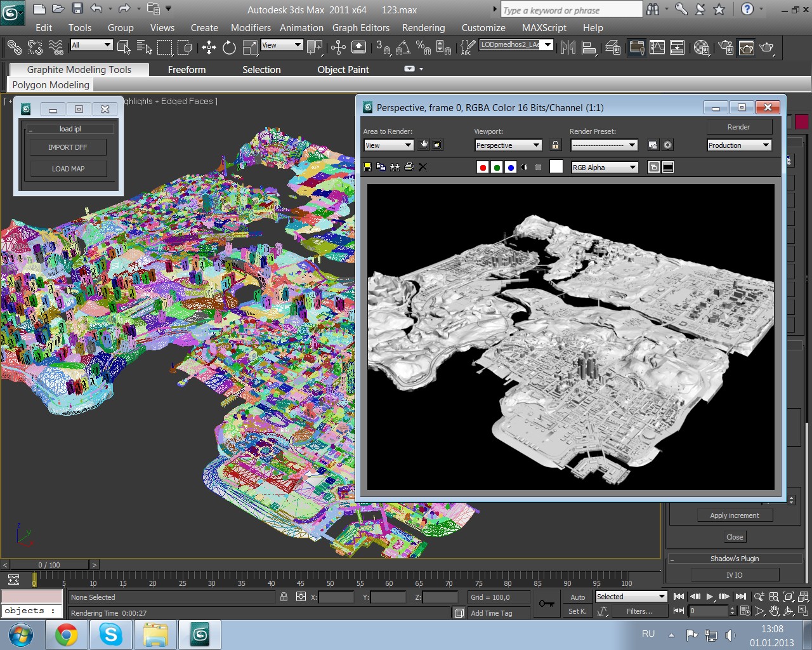This screenshot has width=812, height=650.
Task: Choose the Rectangular Selection Region tool
Action: (x=164, y=47)
